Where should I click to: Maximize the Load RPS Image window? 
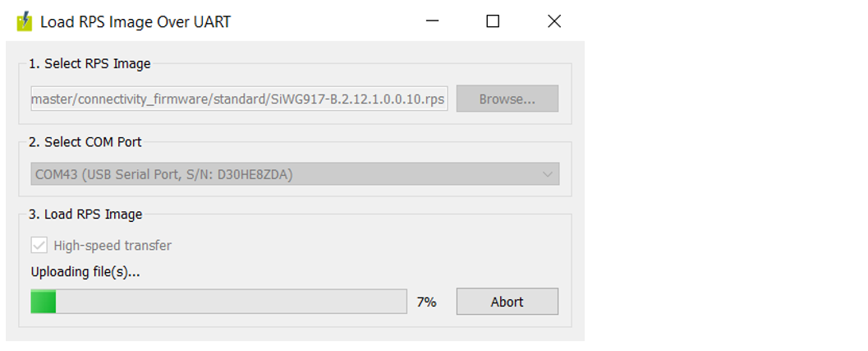tap(493, 21)
